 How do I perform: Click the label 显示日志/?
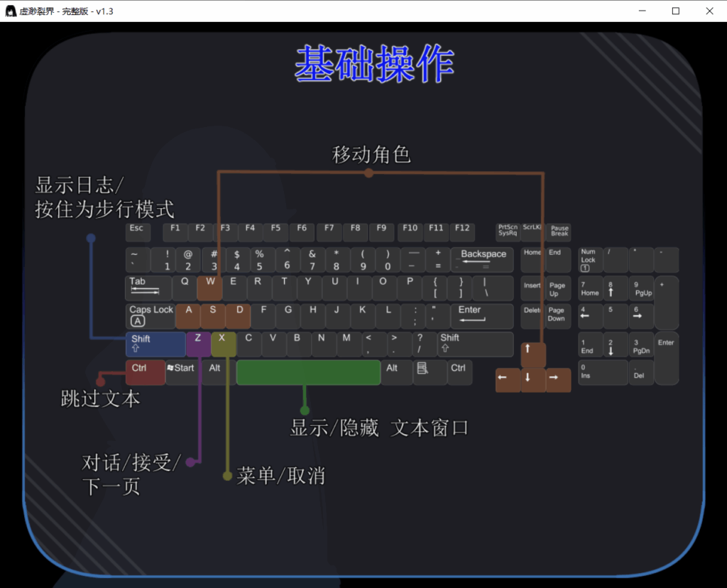pos(80,185)
